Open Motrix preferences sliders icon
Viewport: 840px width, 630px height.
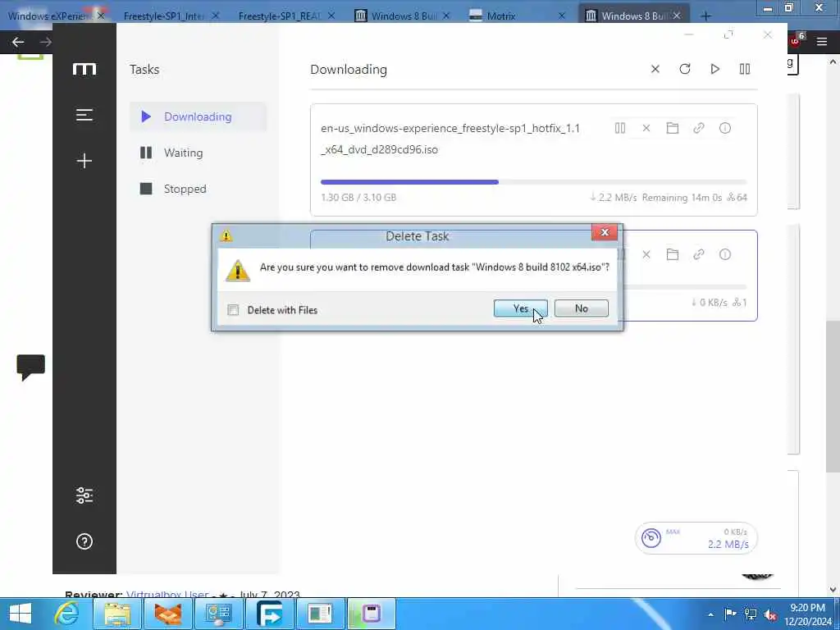(84, 495)
